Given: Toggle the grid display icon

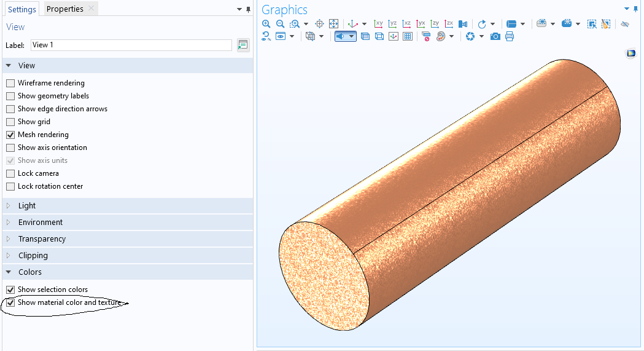Looking at the screenshot, I should (x=408, y=37).
